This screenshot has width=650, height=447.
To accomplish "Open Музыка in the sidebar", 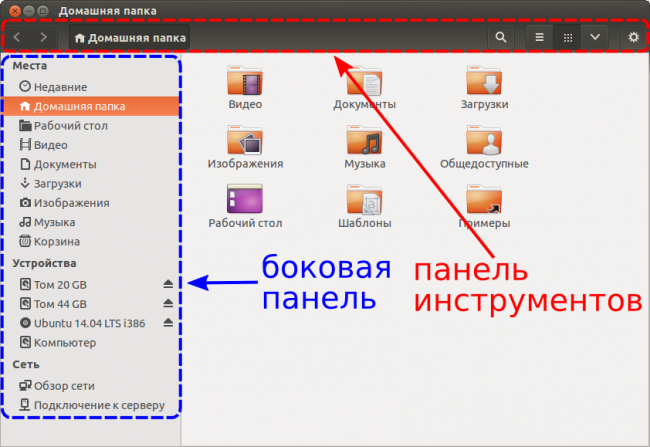I will [x=91, y=222].
